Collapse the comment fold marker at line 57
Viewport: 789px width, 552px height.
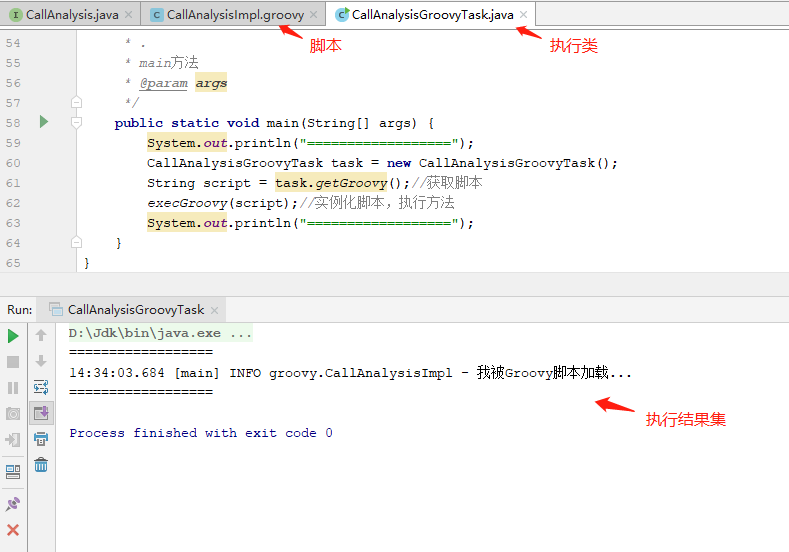(x=76, y=102)
